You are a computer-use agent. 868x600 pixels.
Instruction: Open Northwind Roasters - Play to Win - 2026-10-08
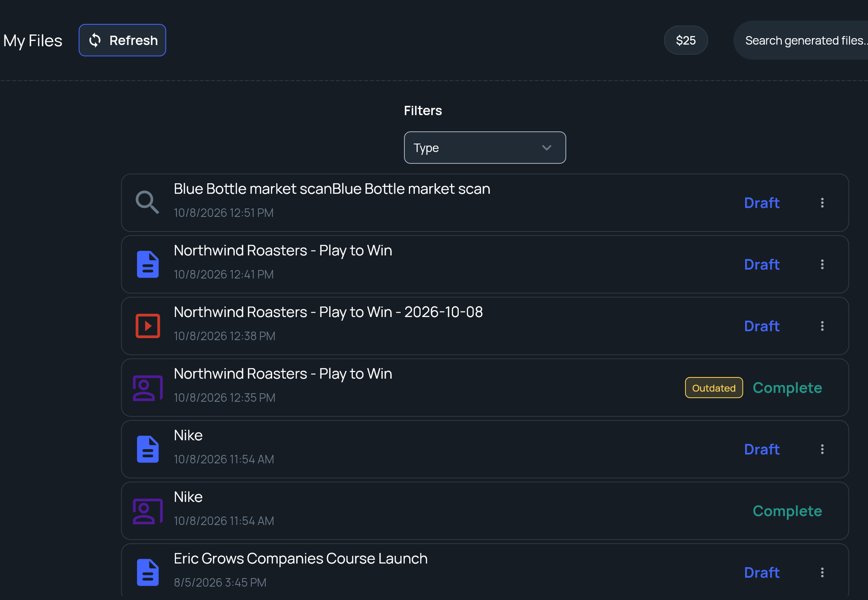point(328,312)
